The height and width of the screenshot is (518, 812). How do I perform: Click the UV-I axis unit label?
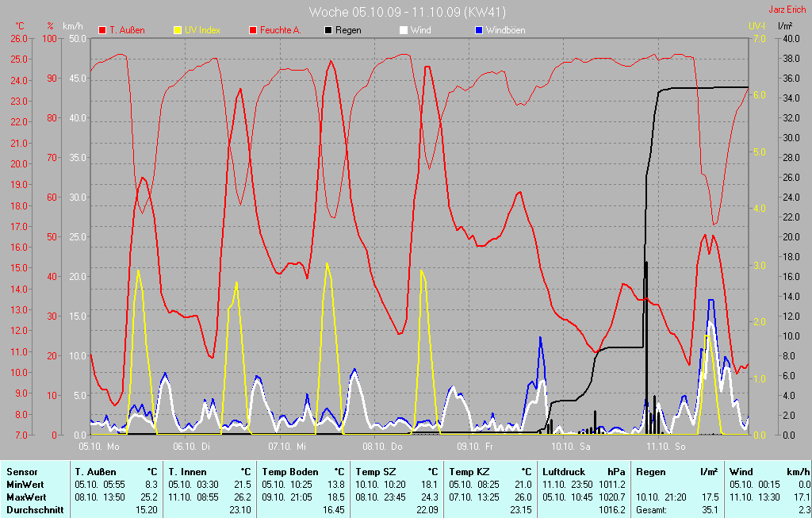756,25
